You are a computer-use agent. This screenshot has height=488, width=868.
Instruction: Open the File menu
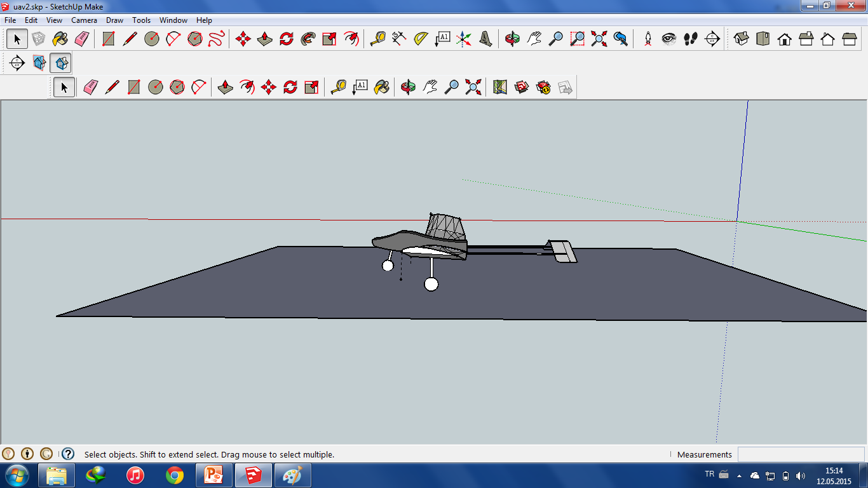coord(10,20)
